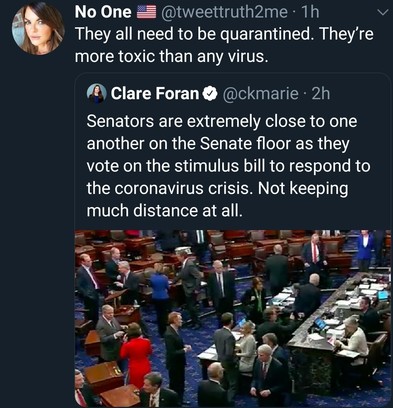Click the @ckmarie handle
This screenshot has height=408, width=393.
tap(260, 94)
